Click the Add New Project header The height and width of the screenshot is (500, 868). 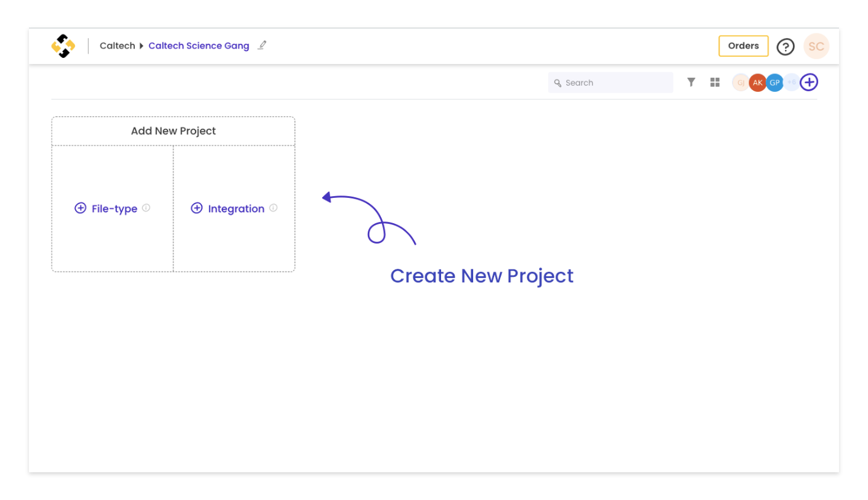click(173, 131)
